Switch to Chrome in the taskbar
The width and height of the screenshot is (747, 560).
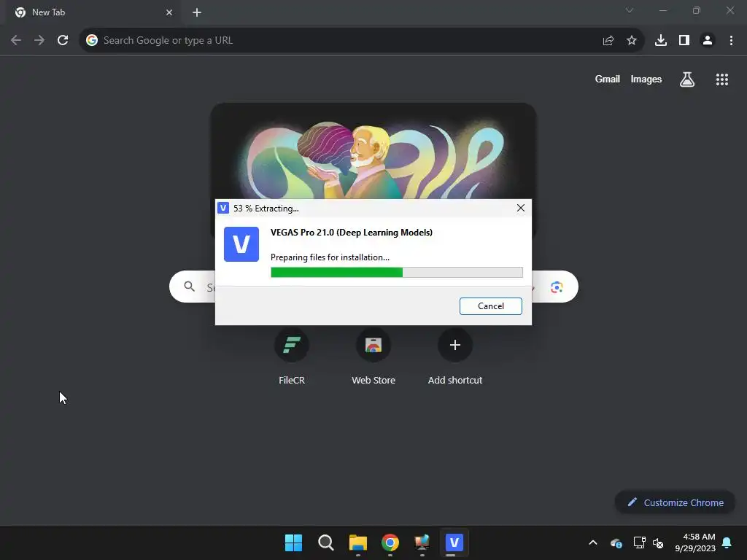tap(390, 542)
